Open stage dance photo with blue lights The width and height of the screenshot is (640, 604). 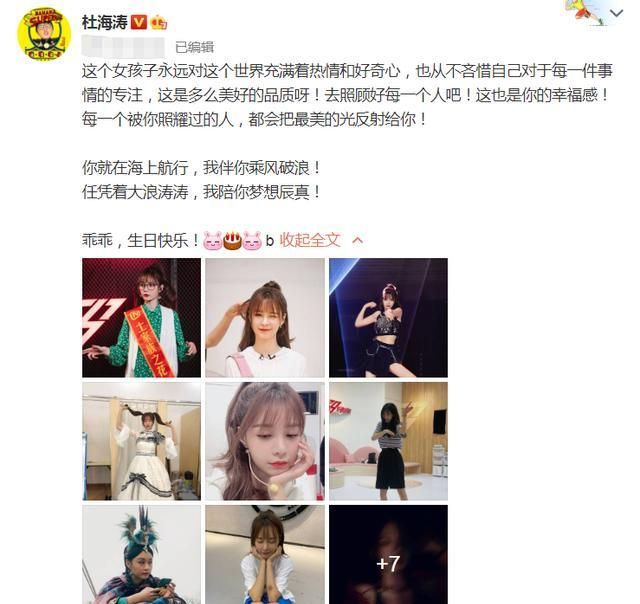(x=389, y=318)
